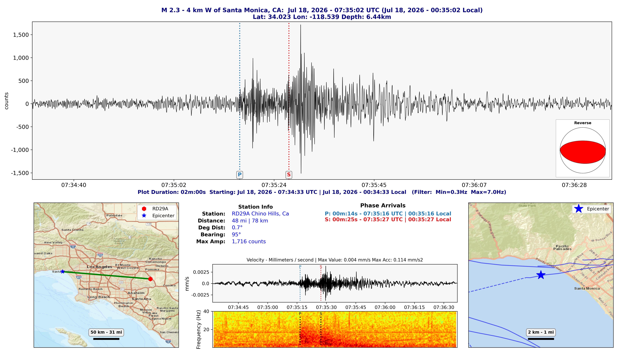Click the '50 km - 31 mi' scale label
The image size is (644, 362).
pyautogui.click(x=106, y=332)
